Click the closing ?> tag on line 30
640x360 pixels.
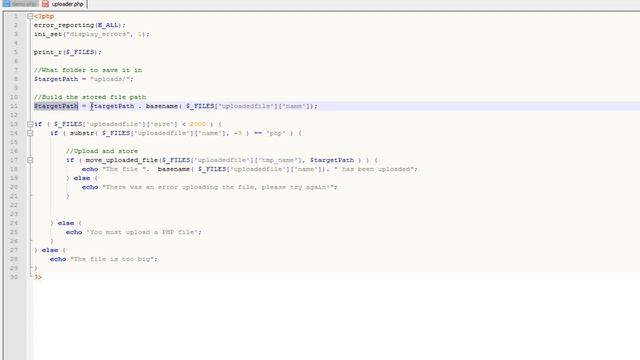(x=38, y=277)
